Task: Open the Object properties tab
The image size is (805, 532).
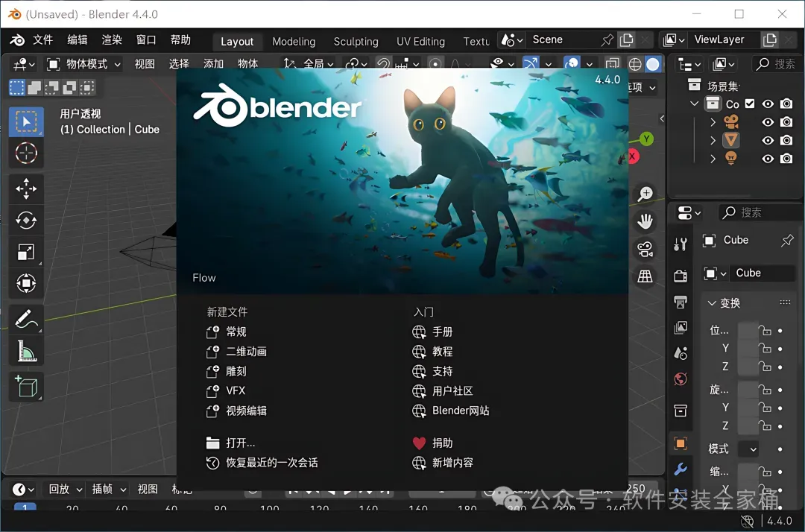Action: click(x=681, y=443)
